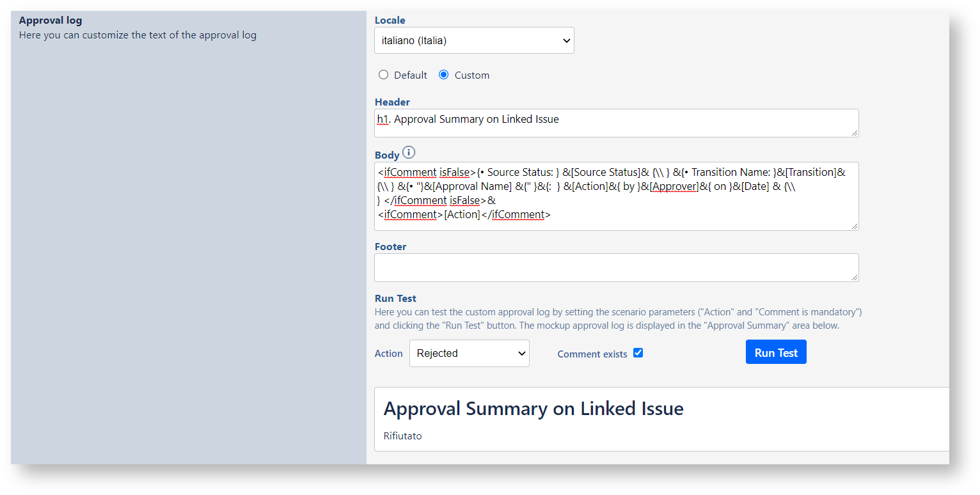This screenshot has width=980, height=495.
Task: Click the Approval Summary on Linked Issue heading
Action: click(533, 409)
